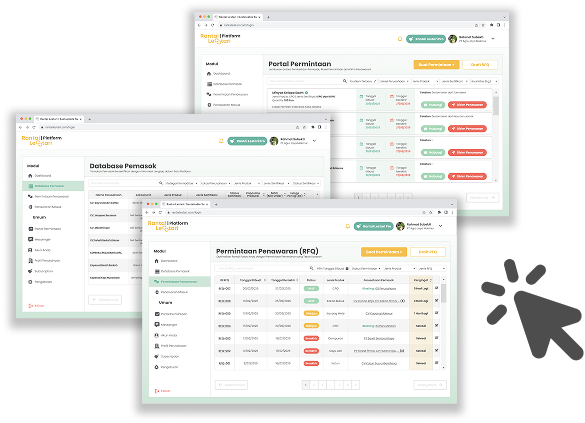585x423 pixels.
Task: Open Subscription icon in Database Pemasok sidebar
Action: click(31, 271)
